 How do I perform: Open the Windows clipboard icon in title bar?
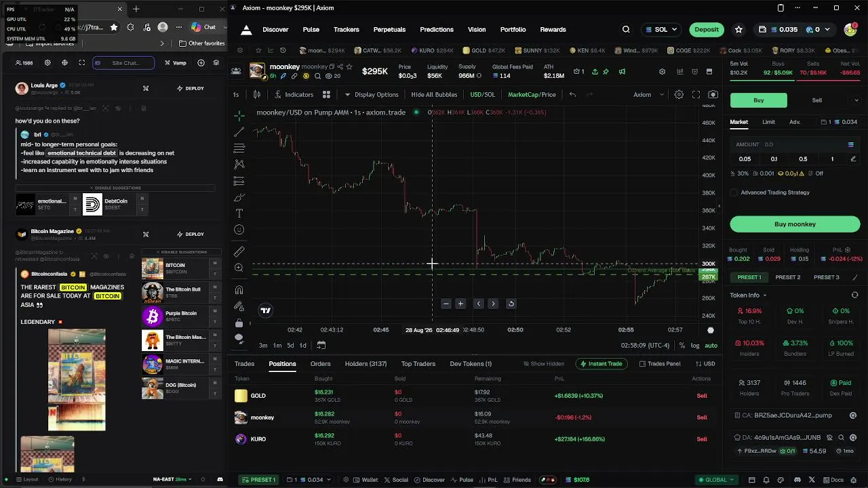[x=781, y=8]
